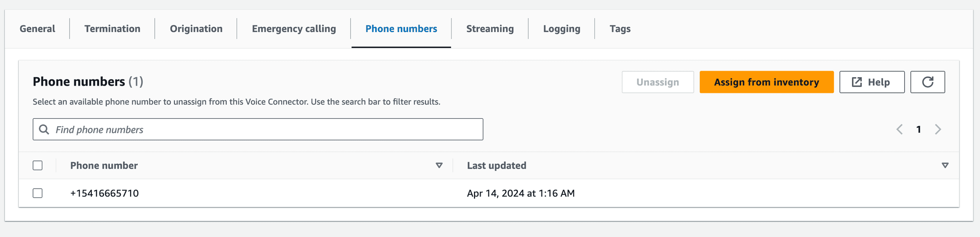The width and height of the screenshot is (980, 237).
Task: Open Help external link button
Action: click(872, 82)
